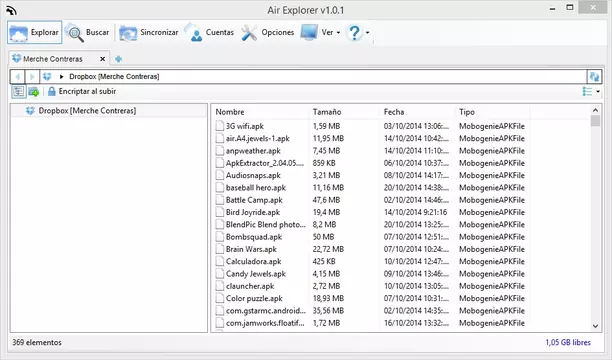This screenshot has height=360, width=612.
Task: Select anpweather.apk file
Action: pyautogui.click(x=253, y=151)
